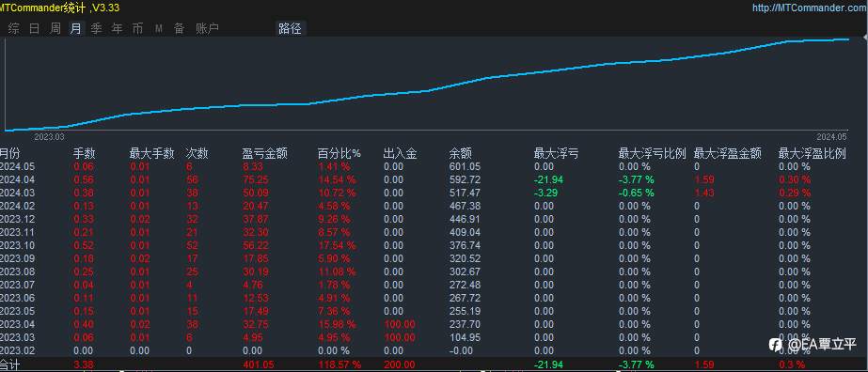Click the 出入金 column header

tap(400, 154)
